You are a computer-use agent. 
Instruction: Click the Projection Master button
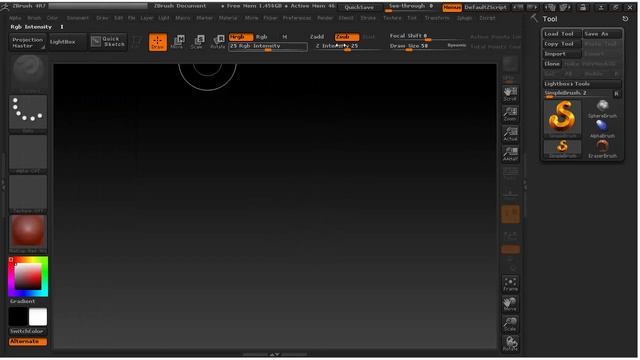click(x=27, y=42)
